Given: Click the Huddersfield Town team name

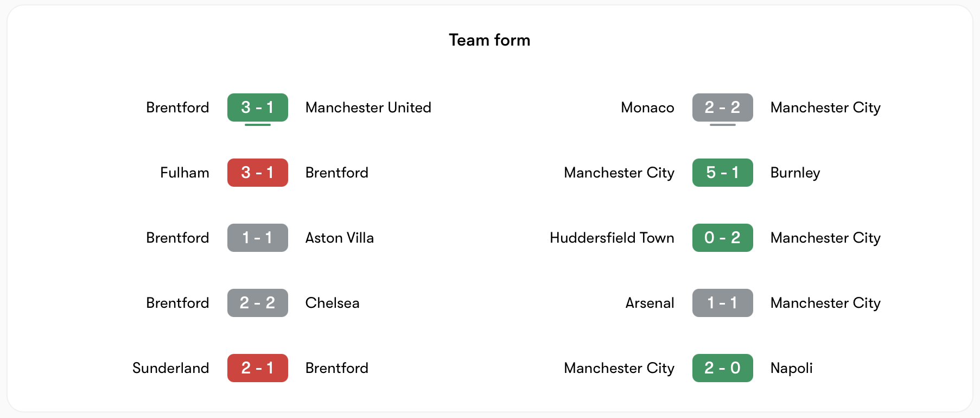Looking at the screenshot, I should tap(612, 238).
